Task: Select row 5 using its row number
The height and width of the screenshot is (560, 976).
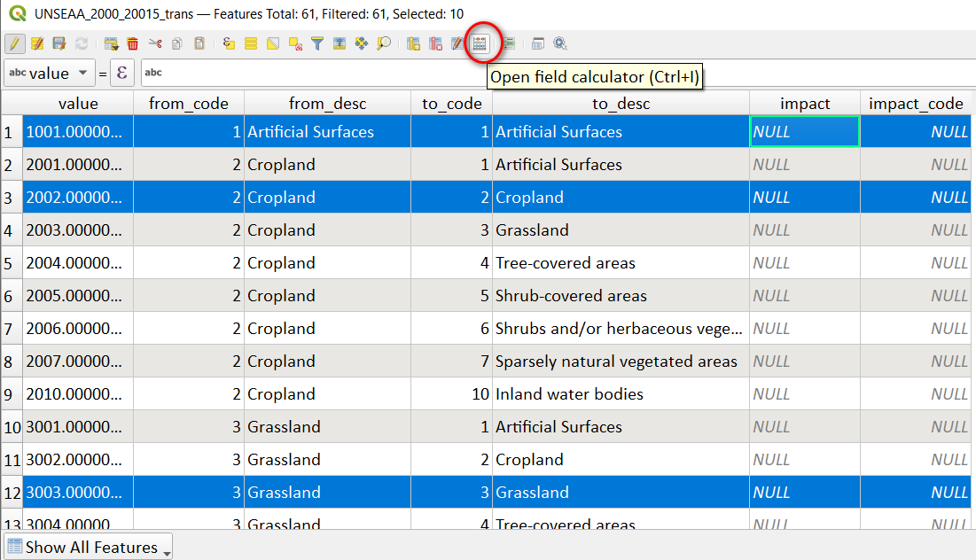Action: (12, 263)
